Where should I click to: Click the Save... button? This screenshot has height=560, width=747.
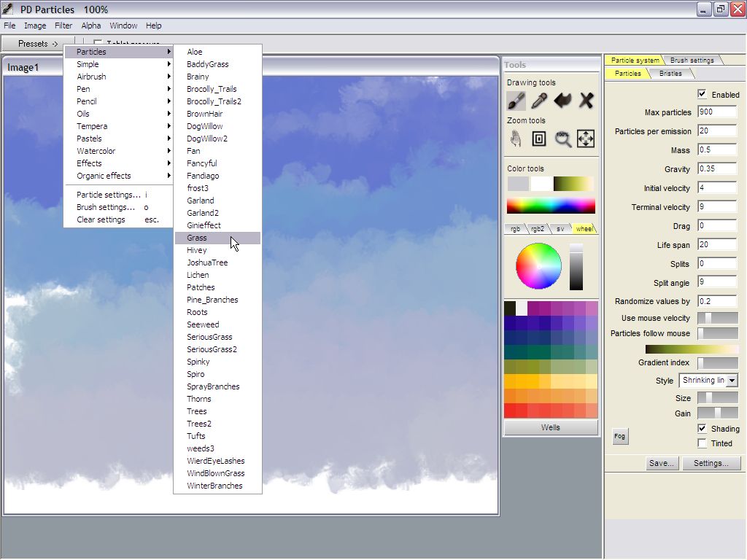click(x=661, y=463)
